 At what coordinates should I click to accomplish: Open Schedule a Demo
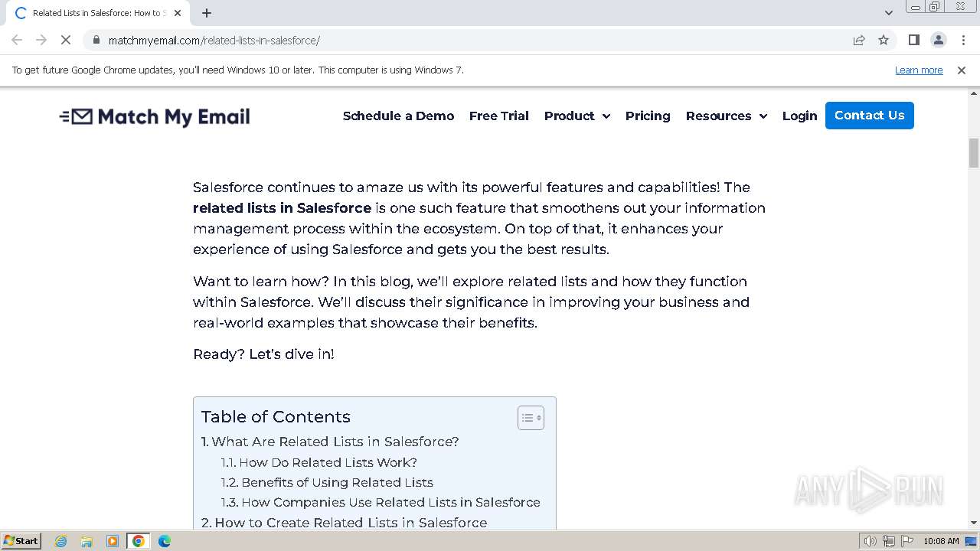pos(398,116)
